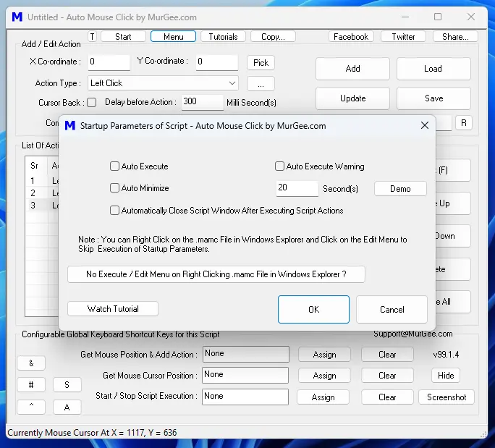Click the Update button
Screen dimensions: 495x448
pyautogui.click(x=352, y=98)
